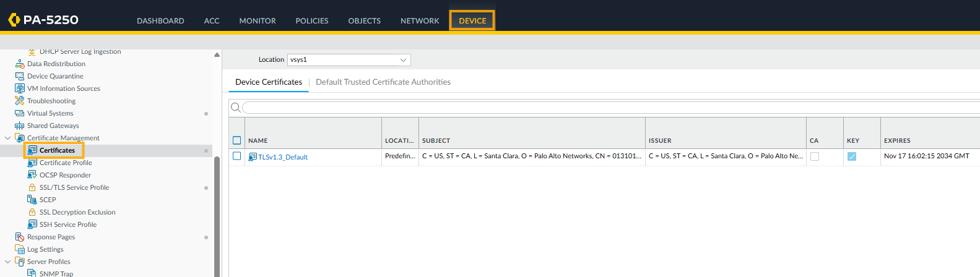Open the TLSv1.3_Default certificate link
Image resolution: width=980 pixels, height=277 pixels.
pos(283,157)
